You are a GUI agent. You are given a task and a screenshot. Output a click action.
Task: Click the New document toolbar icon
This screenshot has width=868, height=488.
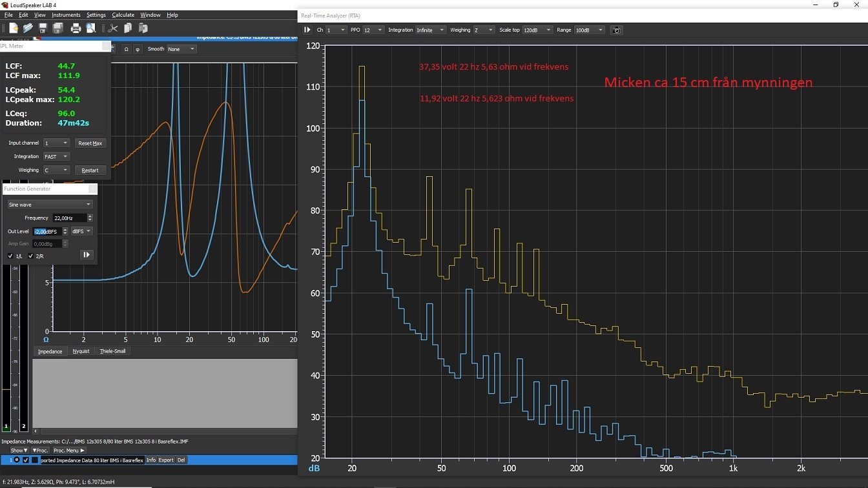click(14, 28)
